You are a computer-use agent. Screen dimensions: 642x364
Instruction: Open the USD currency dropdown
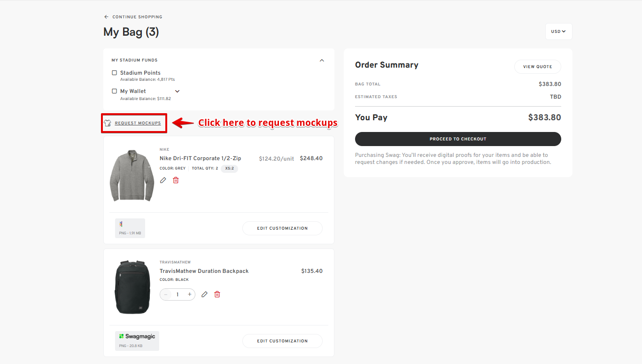tap(558, 31)
